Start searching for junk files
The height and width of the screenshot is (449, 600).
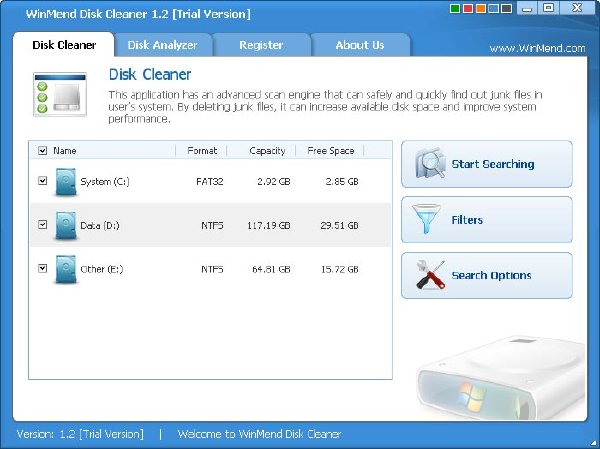[x=487, y=164]
